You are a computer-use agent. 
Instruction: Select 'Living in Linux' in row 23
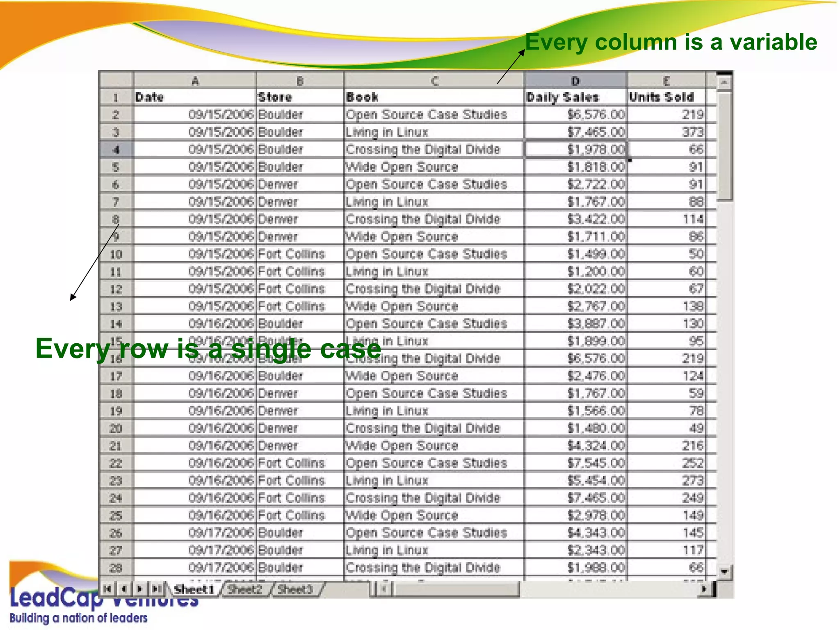pos(434,480)
